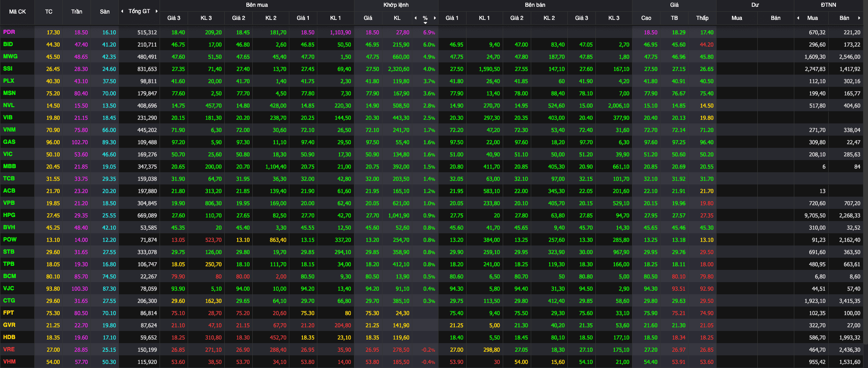Open the PDR stock symbol

9,32
